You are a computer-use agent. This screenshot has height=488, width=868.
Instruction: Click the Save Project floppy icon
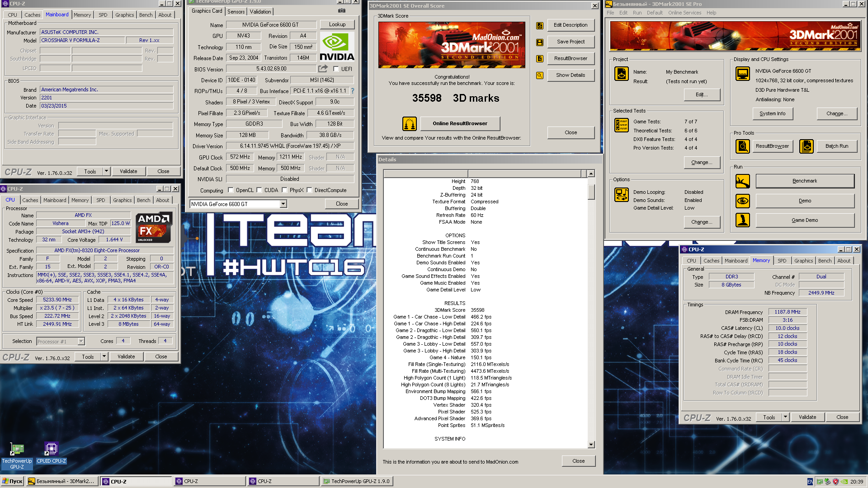click(540, 42)
